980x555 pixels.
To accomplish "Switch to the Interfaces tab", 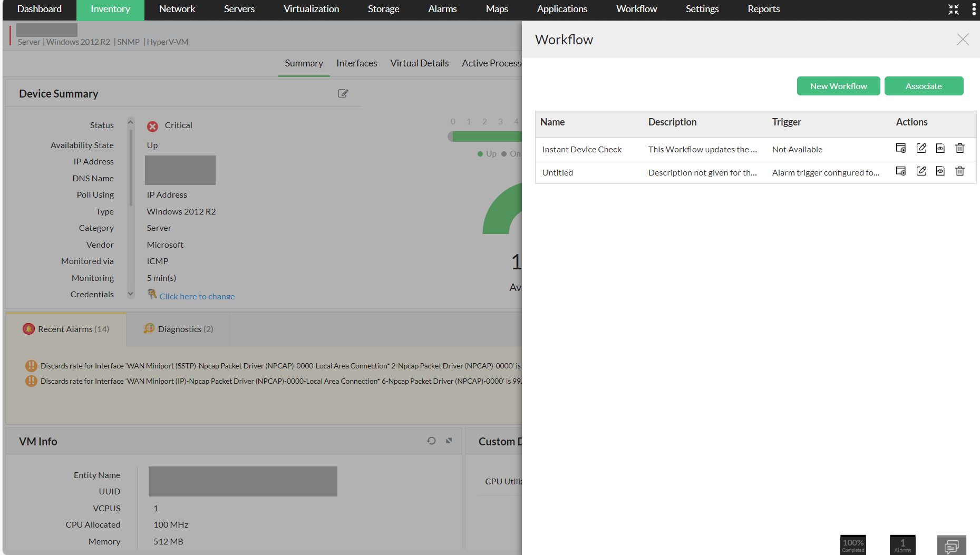I will (x=357, y=63).
